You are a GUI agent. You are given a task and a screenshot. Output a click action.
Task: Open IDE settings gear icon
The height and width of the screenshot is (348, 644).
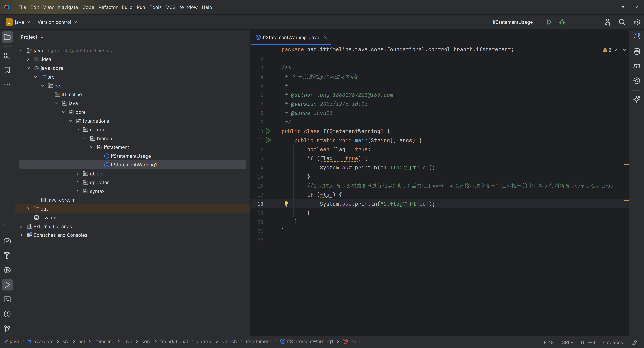[636, 22]
